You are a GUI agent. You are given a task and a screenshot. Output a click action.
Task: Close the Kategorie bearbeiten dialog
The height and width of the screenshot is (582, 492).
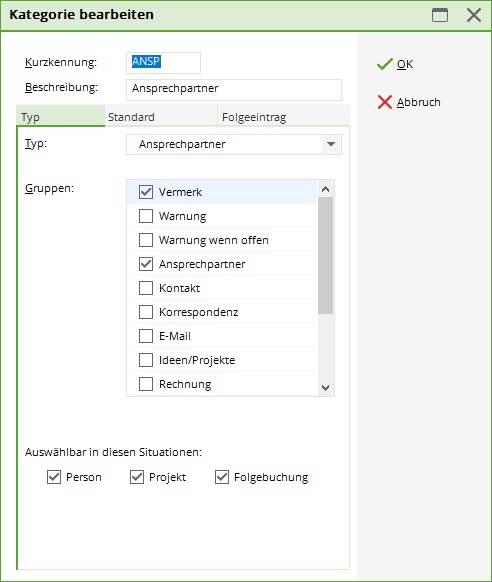pos(474,15)
